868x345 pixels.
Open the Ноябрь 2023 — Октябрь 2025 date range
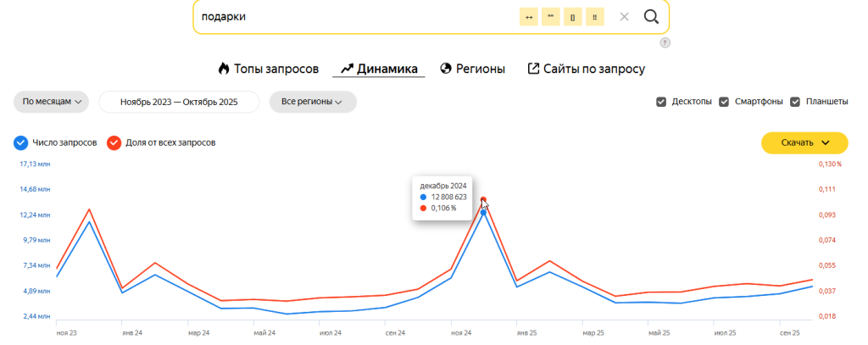(x=179, y=102)
